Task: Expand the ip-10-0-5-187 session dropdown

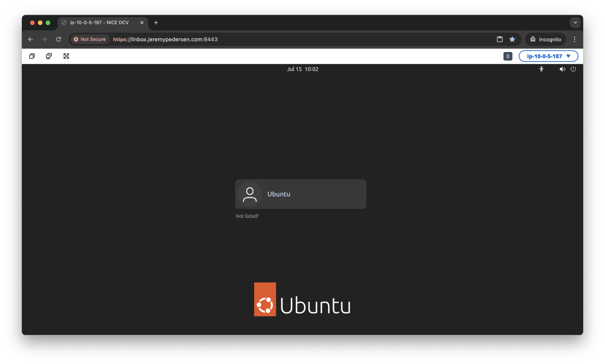Action: (x=548, y=56)
